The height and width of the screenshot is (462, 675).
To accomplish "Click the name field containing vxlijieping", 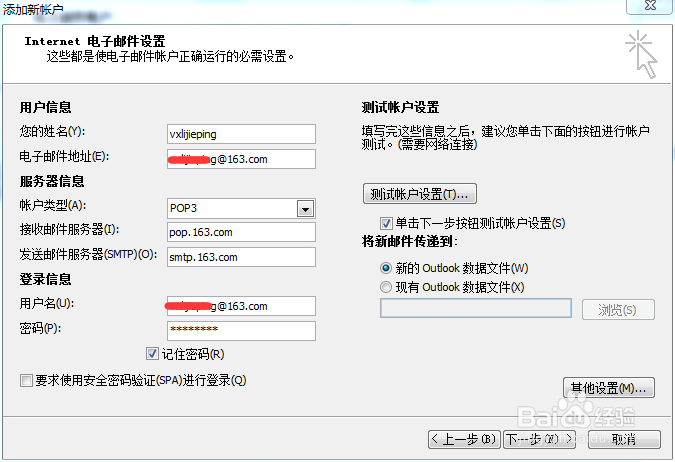I will pyautogui.click(x=241, y=134).
